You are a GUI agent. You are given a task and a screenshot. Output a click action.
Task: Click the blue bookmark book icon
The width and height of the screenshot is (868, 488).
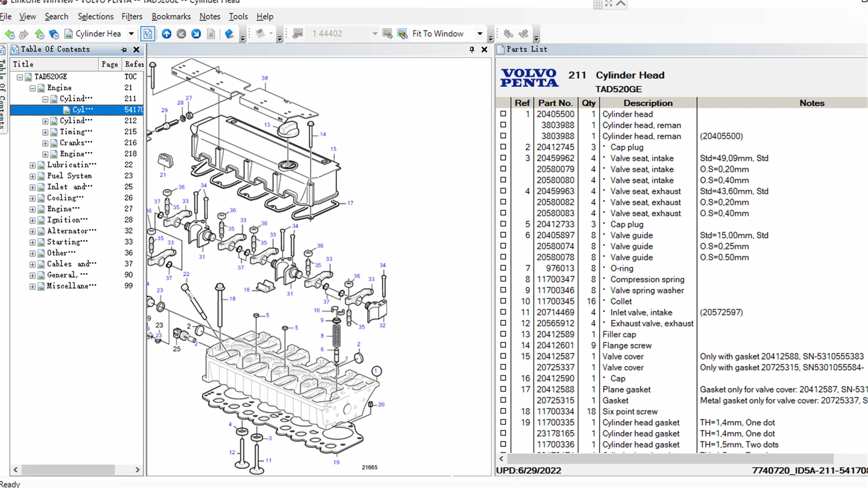(229, 34)
